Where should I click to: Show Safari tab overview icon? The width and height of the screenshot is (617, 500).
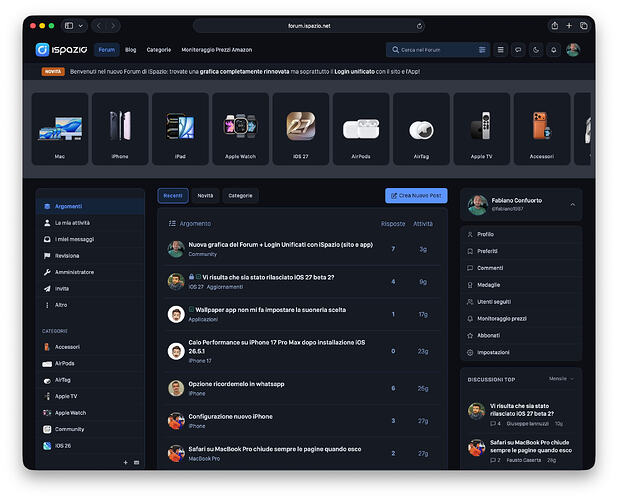(584, 26)
